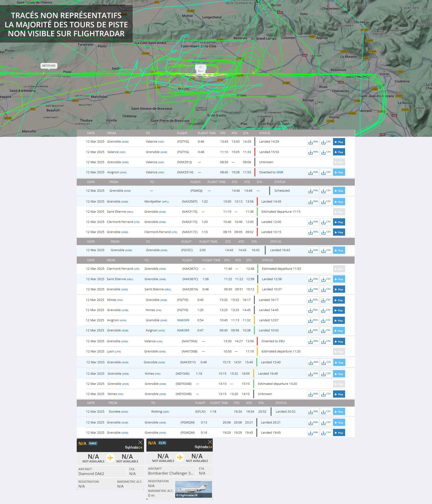Download CSV for Dundee to Woking flight
This screenshot has width=432, height=504.
coord(326,412)
